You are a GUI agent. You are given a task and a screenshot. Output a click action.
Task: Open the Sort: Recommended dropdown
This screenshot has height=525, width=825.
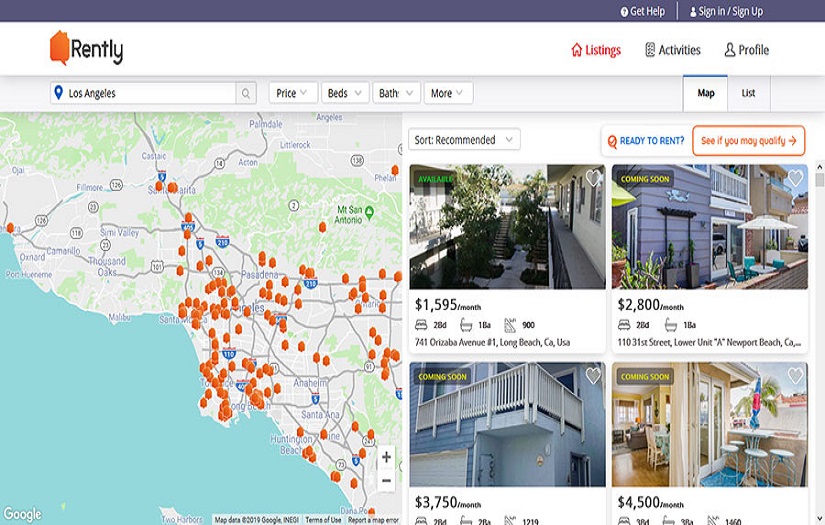(464, 140)
